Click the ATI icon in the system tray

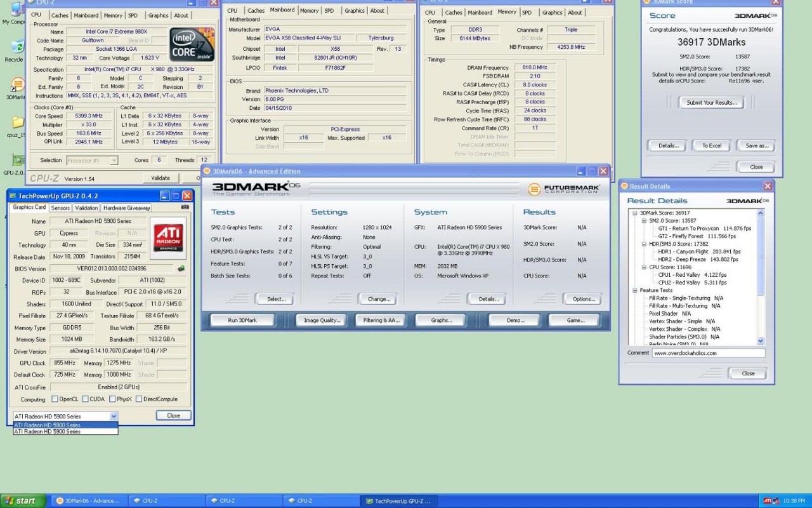[767, 501]
